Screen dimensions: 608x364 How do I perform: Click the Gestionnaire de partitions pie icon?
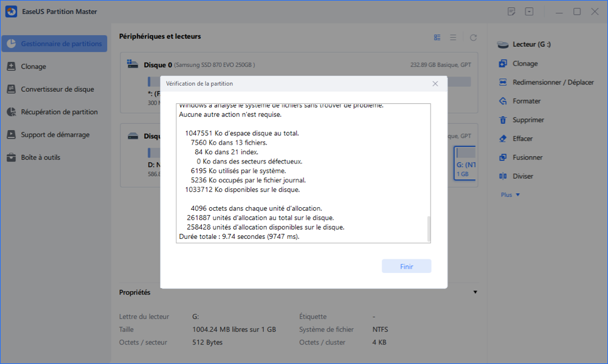click(x=11, y=43)
